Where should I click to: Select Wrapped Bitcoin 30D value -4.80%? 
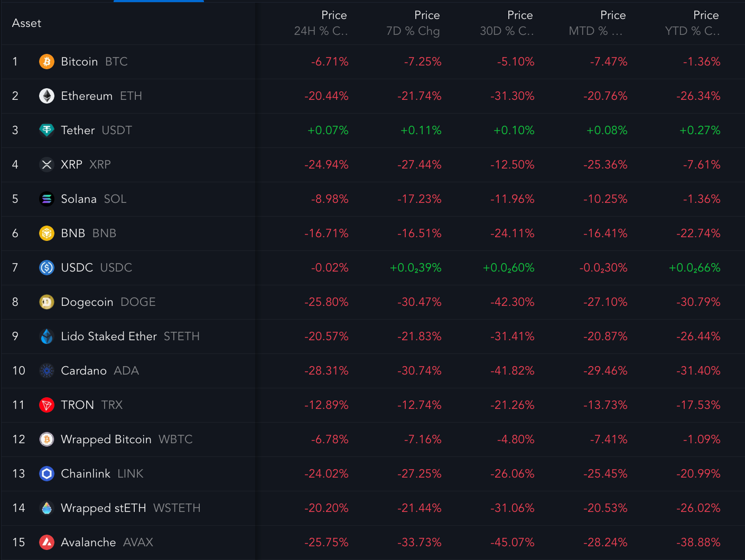tap(516, 440)
